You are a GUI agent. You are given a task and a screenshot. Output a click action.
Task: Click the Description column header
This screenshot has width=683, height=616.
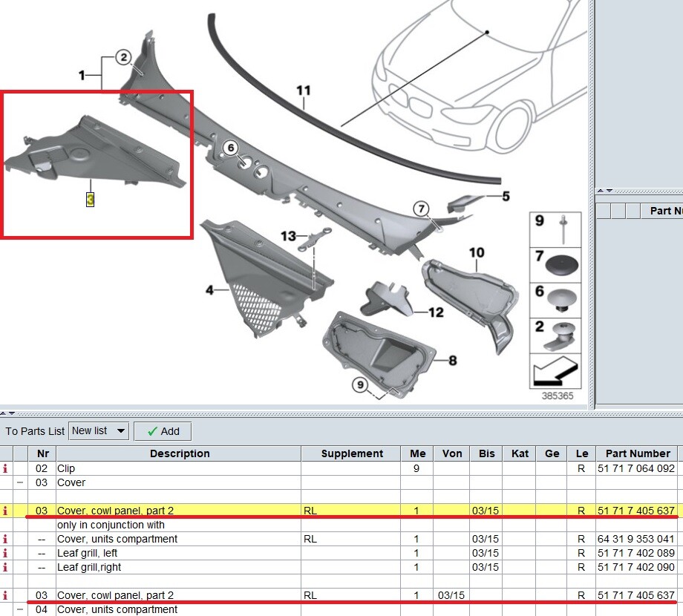[180, 453]
